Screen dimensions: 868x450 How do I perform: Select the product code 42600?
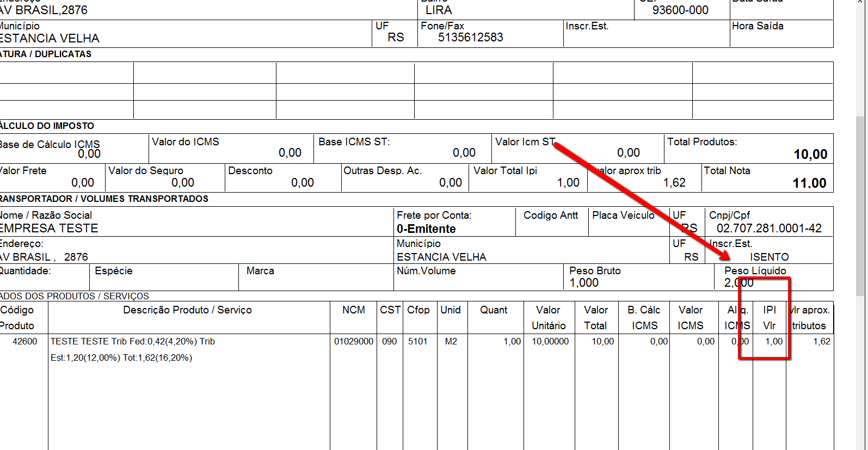click(x=25, y=342)
